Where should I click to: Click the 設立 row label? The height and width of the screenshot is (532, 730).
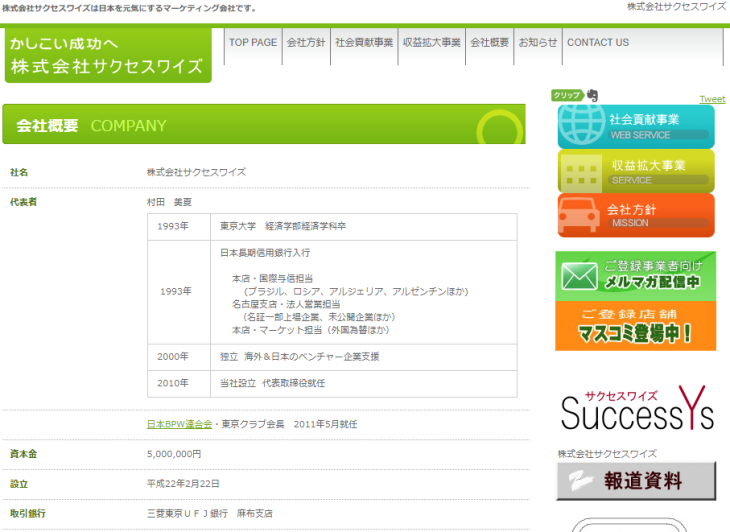(x=19, y=484)
